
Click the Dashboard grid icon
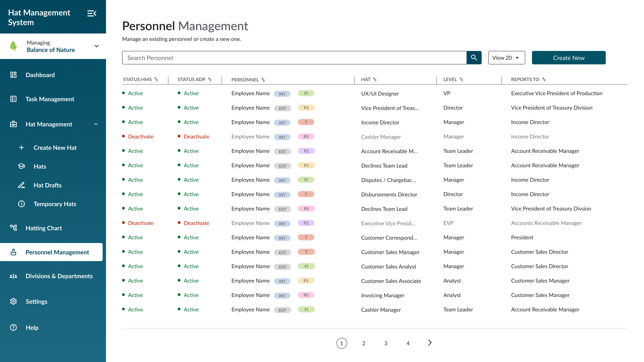[x=13, y=75]
